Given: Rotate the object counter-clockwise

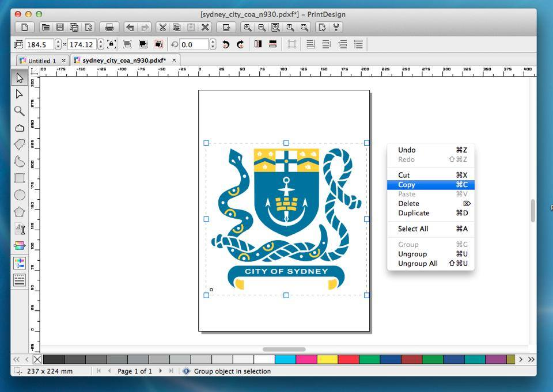Looking at the screenshot, I should pyautogui.click(x=226, y=44).
